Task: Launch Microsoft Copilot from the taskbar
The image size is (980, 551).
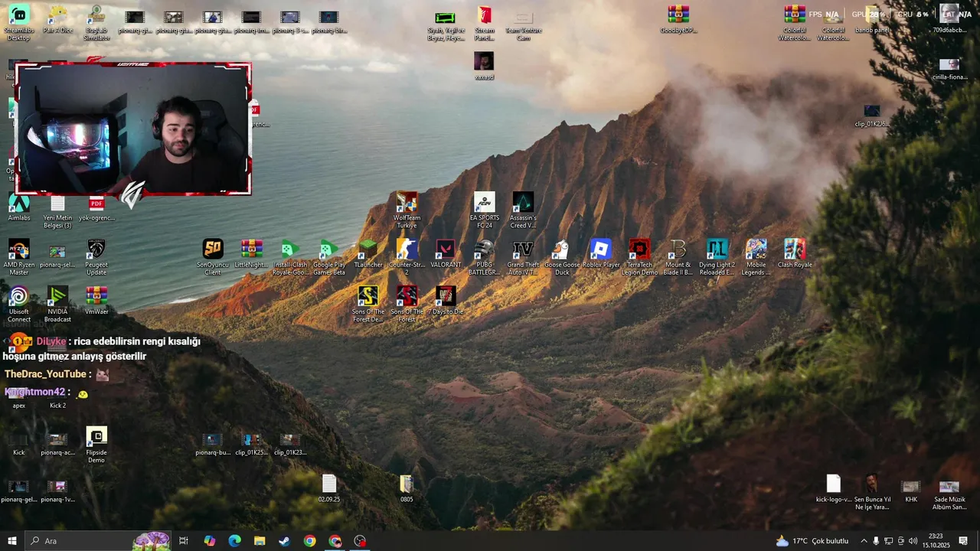Action: coord(209,541)
